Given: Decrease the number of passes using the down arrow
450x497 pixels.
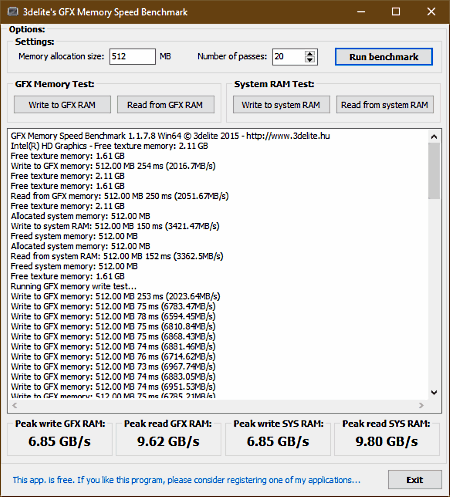Looking at the screenshot, I should [x=310, y=60].
